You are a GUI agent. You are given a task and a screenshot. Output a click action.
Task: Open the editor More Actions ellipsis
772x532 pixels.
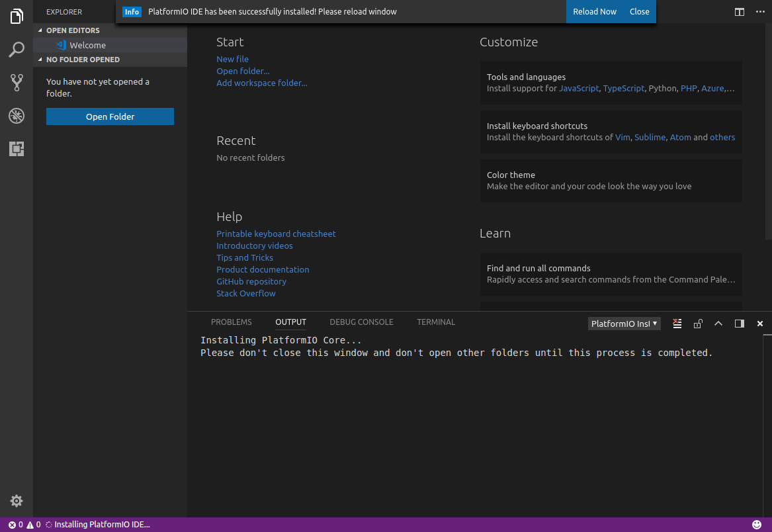(760, 12)
